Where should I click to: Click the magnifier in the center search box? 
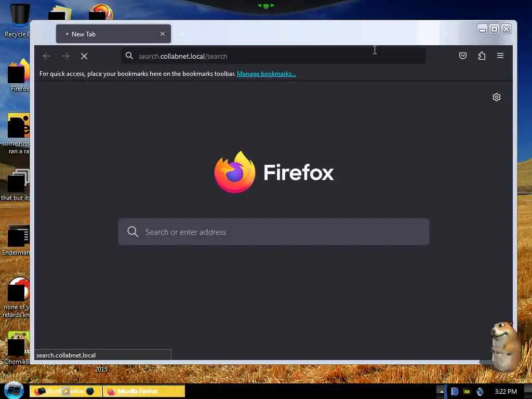(132, 232)
